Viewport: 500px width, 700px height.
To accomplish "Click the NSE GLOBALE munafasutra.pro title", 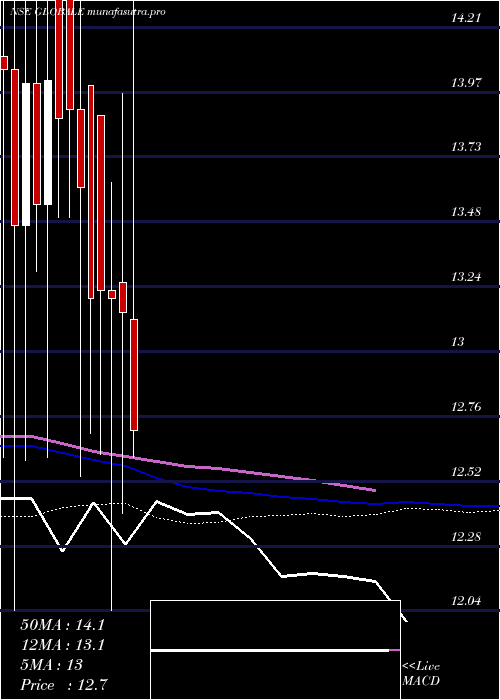I will point(88,12).
